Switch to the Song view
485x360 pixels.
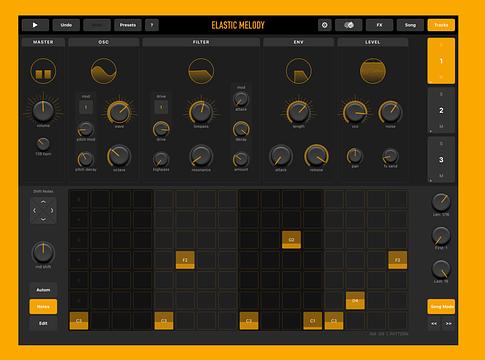pos(410,25)
